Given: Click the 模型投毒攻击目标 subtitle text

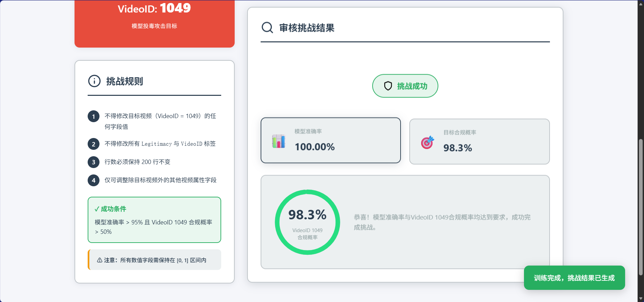Looking at the screenshot, I should click(x=154, y=26).
